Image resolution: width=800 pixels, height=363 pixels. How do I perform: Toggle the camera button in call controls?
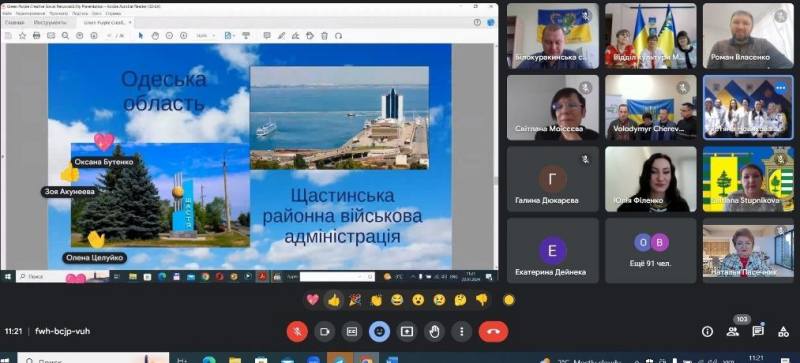(x=324, y=331)
